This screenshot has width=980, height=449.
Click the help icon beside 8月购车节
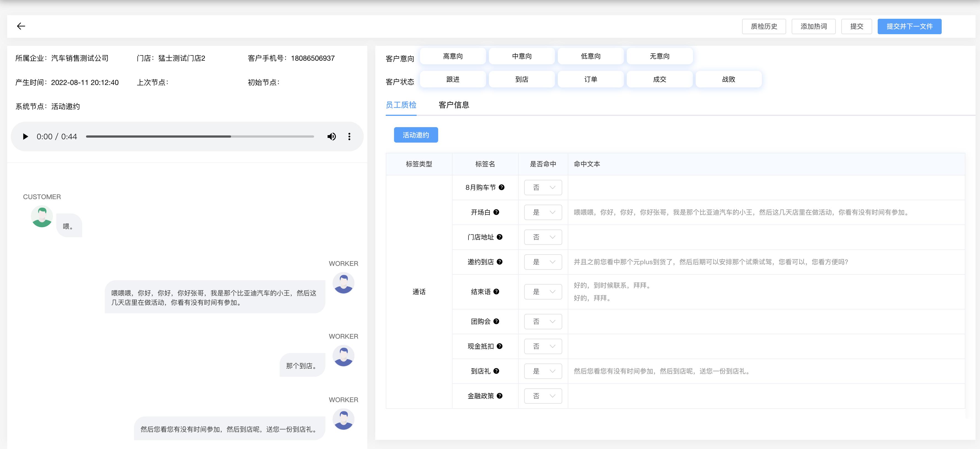pyautogui.click(x=501, y=187)
